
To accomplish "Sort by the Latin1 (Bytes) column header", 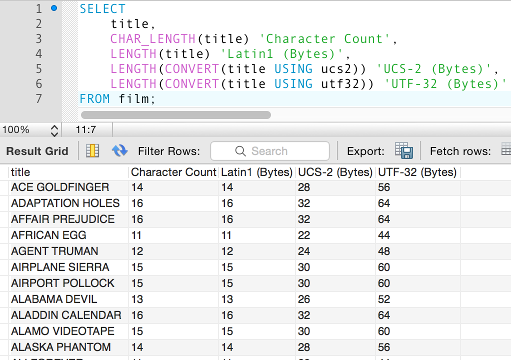I will pyautogui.click(x=257, y=172).
